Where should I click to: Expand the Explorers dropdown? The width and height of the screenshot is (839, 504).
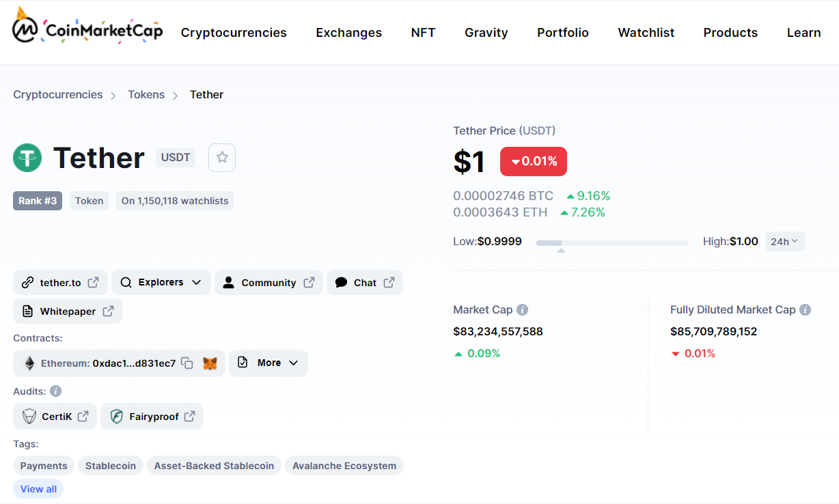[161, 282]
